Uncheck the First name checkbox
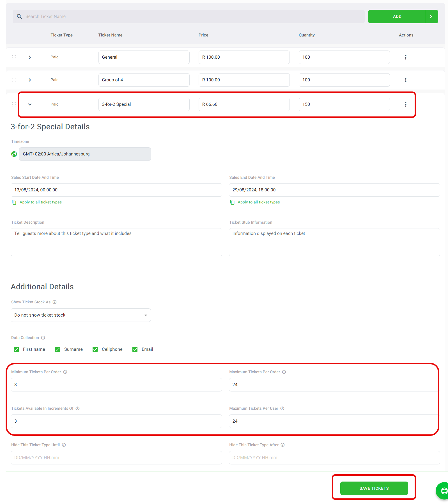Image resolution: width=448 pixels, height=504 pixels. point(16,349)
